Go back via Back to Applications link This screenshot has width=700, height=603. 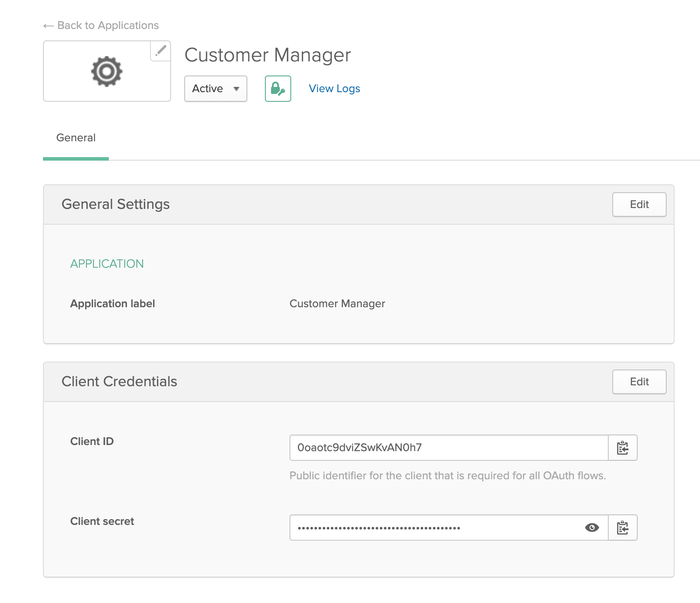101,25
